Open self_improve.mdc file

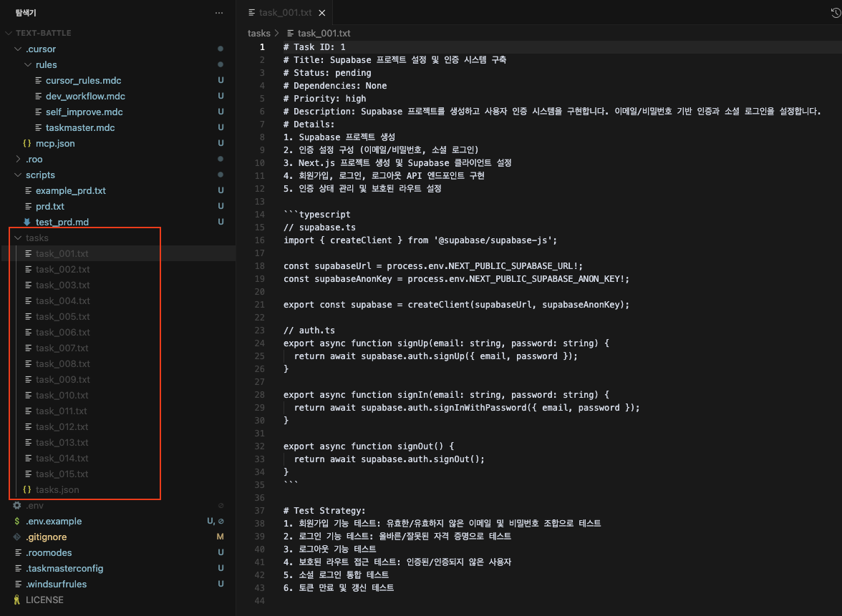point(84,112)
